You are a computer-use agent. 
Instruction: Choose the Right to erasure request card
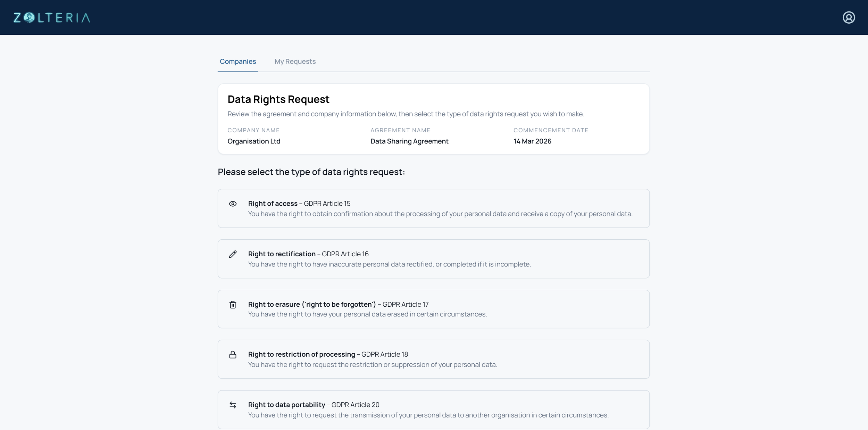433,309
